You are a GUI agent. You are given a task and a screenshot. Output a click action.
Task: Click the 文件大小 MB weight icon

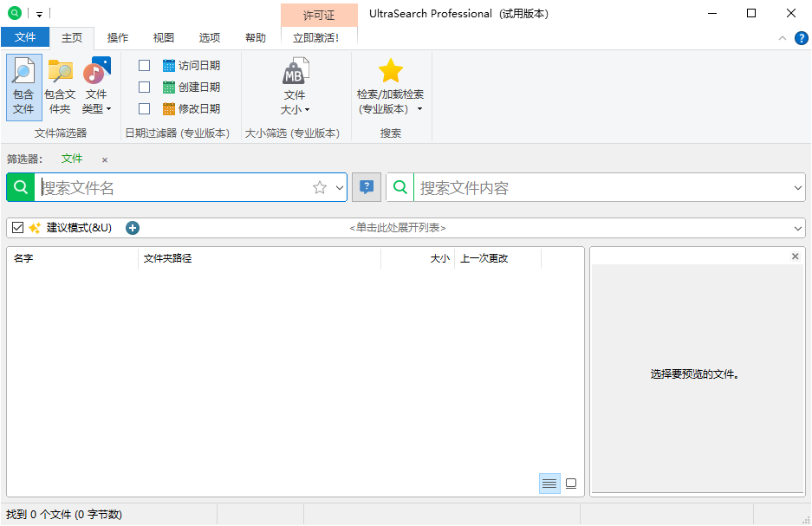click(x=296, y=71)
